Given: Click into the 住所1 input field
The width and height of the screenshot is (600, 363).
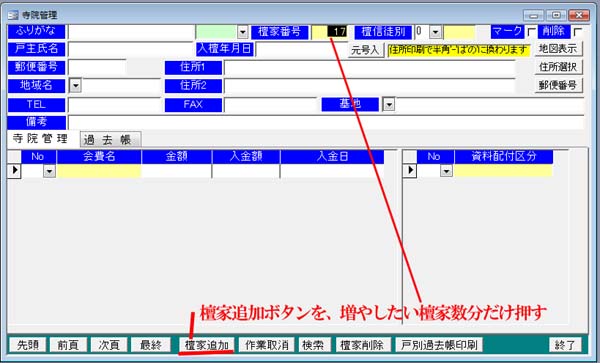Looking at the screenshot, I should tap(370, 68).
